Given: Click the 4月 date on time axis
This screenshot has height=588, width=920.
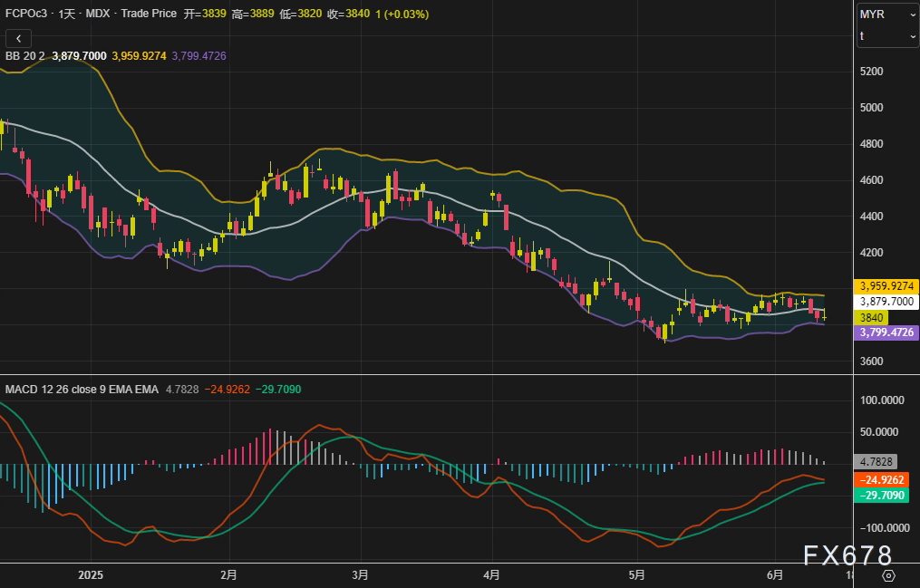Looking at the screenshot, I should click(x=492, y=575).
